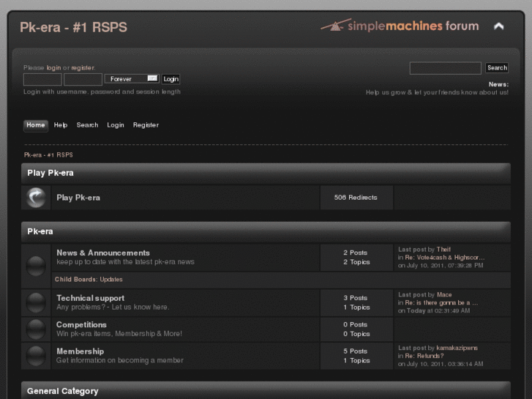Collapse the header with the upshrink arrow
This screenshot has width=532, height=399.
498,26
